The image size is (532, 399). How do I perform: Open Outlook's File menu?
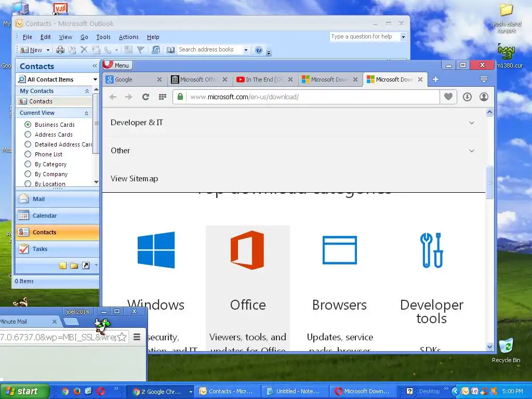27,37
